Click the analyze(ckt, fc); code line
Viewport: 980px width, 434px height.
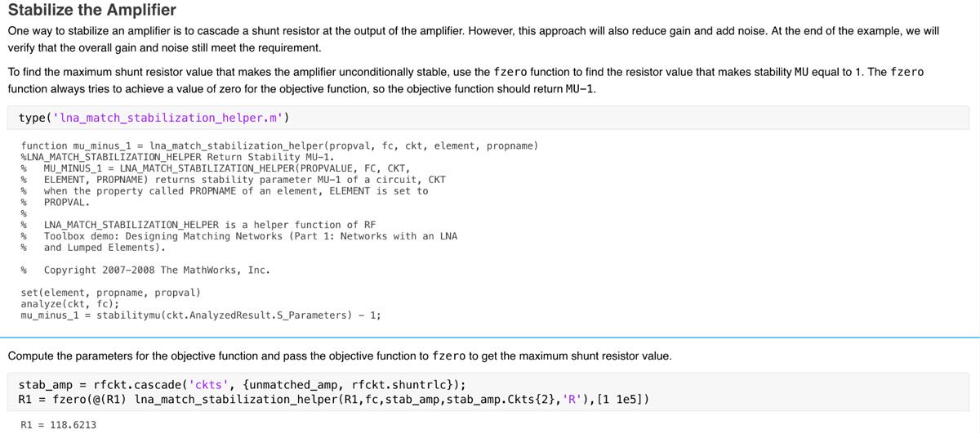tap(69, 303)
